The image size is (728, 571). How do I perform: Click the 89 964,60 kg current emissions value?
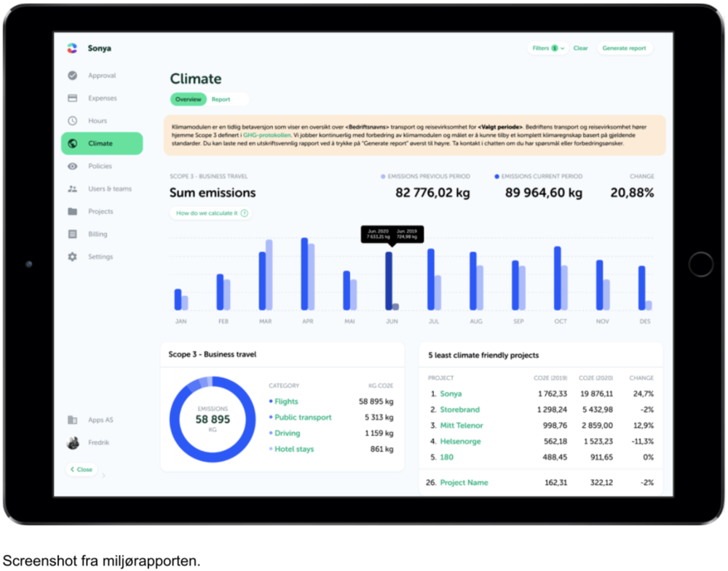point(544,193)
